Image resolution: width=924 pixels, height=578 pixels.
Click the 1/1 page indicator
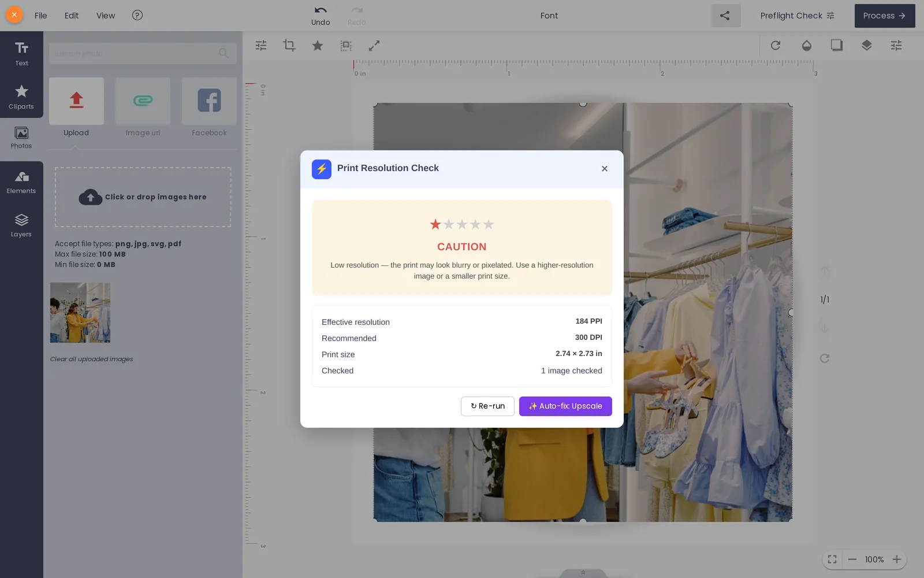[x=825, y=299]
